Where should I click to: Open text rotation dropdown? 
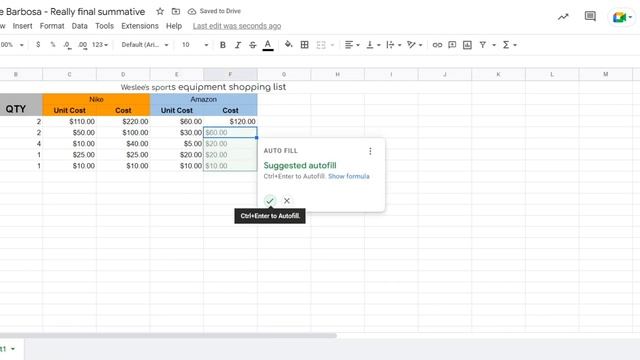tap(415, 45)
